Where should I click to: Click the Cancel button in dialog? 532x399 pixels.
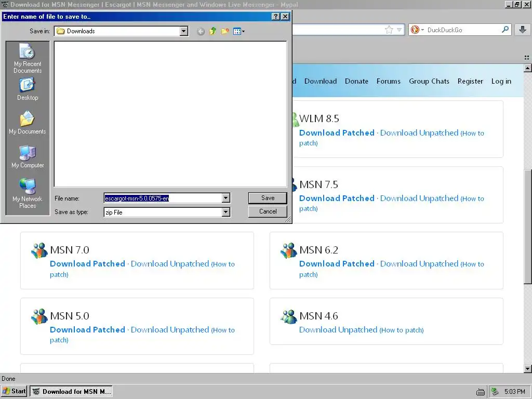[x=268, y=211]
